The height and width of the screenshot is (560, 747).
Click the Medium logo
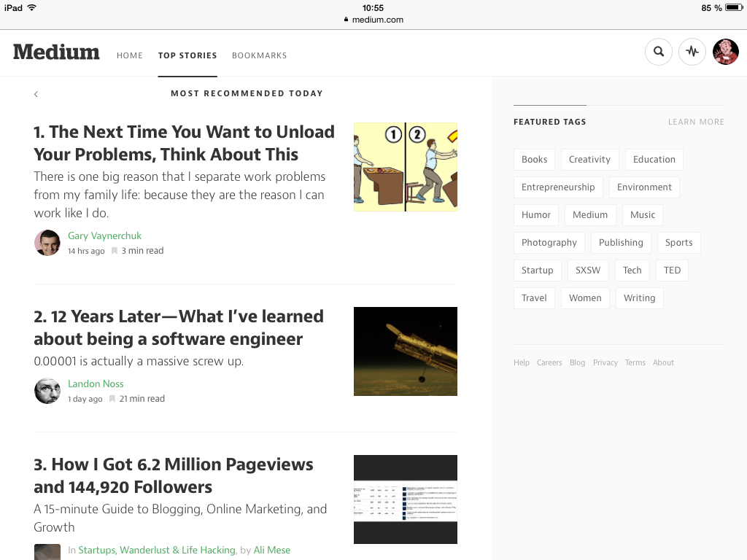(x=56, y=52)
